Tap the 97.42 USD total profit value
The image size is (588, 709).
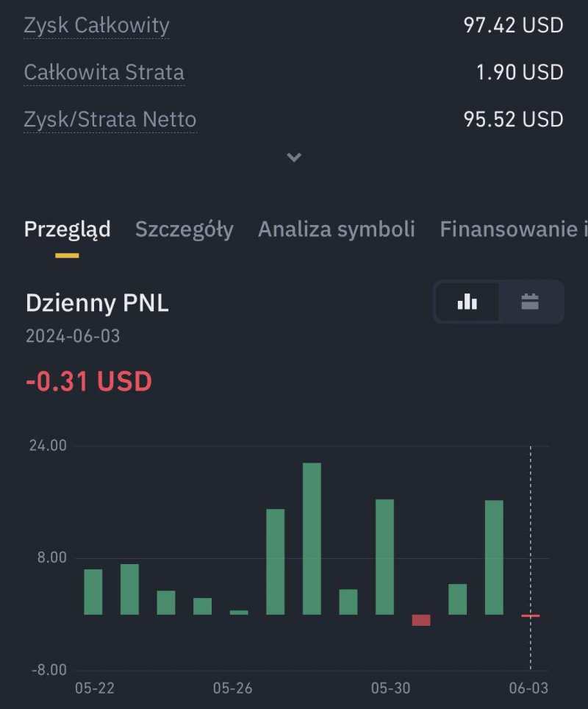(513, 26)
